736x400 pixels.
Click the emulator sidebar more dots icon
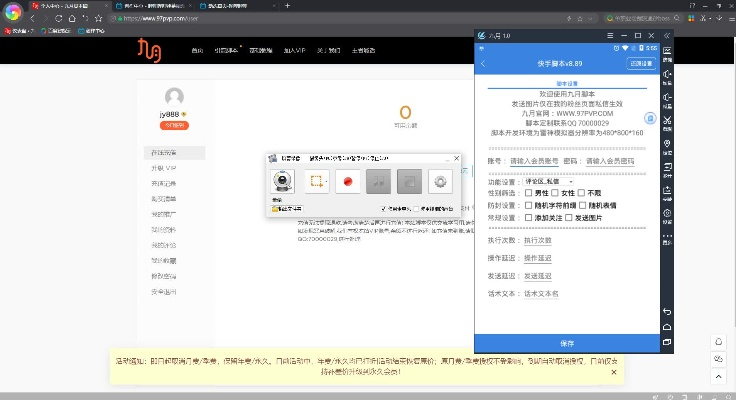coord(667,238)
